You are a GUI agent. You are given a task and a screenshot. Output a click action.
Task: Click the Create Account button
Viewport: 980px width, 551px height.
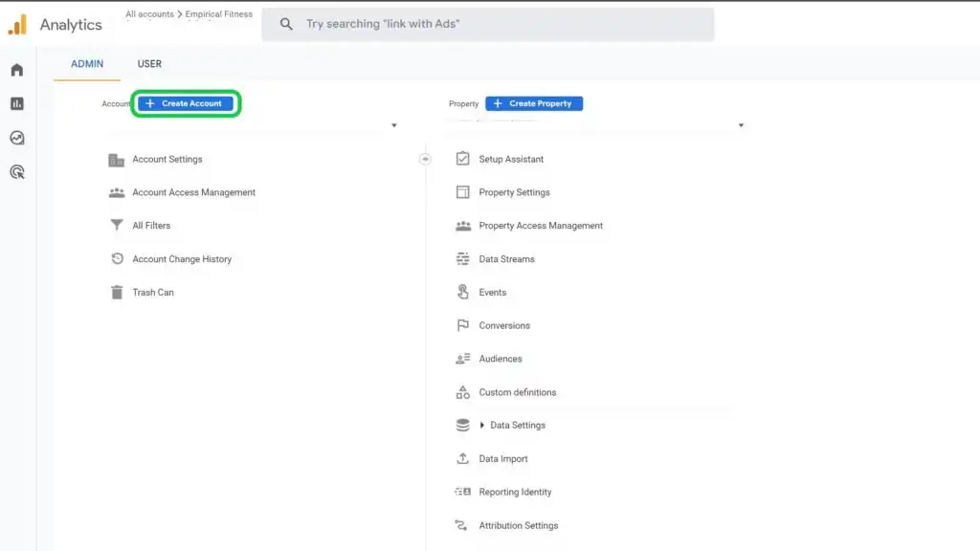pyautogui.click(x=185, y=103)
